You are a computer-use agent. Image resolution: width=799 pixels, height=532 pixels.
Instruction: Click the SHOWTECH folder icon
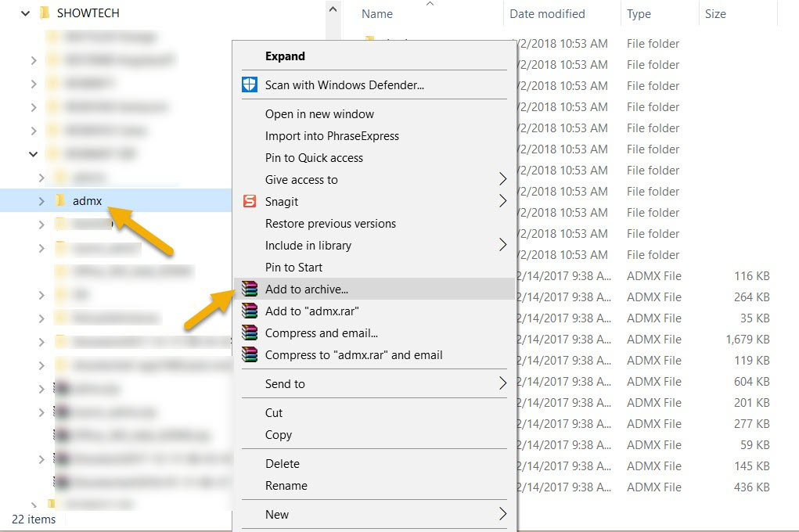pyautogui.click(x=45, y=13)
